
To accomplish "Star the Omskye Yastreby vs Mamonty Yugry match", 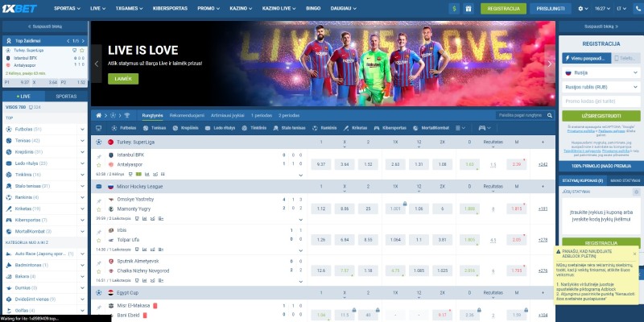I will click(98, 209).
